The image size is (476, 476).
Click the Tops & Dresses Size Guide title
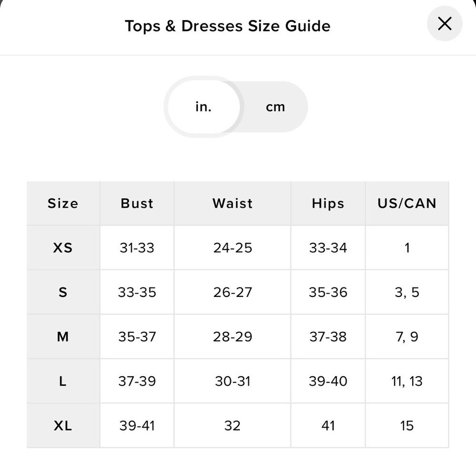point(228,26)
